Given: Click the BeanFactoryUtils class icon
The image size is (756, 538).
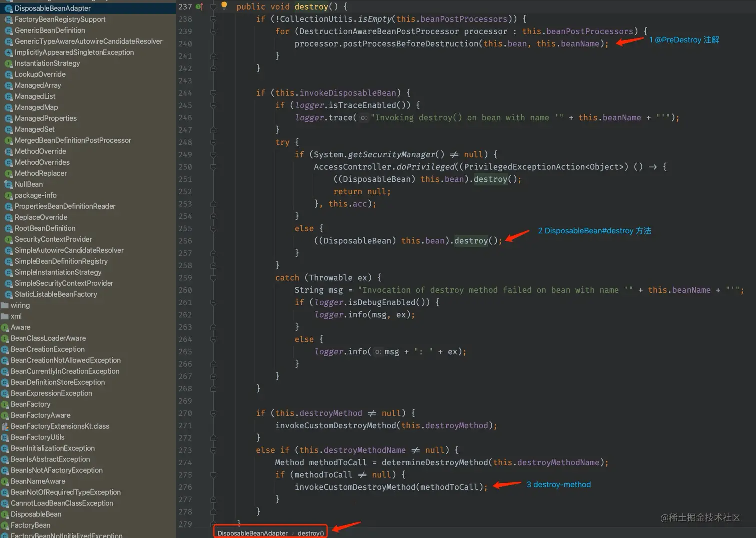Looking at the screenshot, I should click(5, 437).
